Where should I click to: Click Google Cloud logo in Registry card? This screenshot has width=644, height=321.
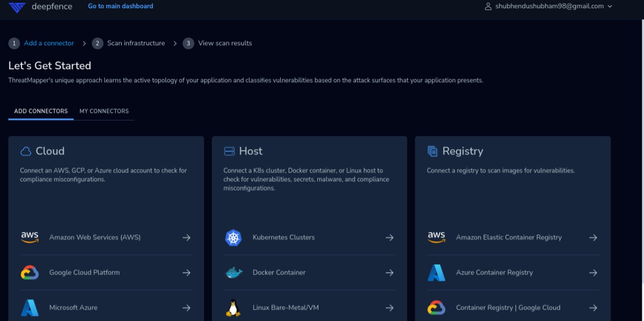tap(436, 307)
